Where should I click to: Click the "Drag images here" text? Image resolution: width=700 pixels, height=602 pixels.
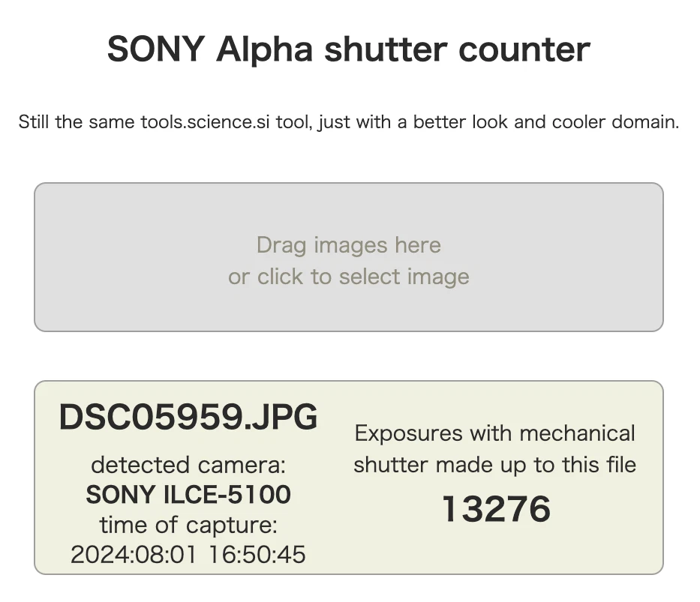(x=348, y=245)
